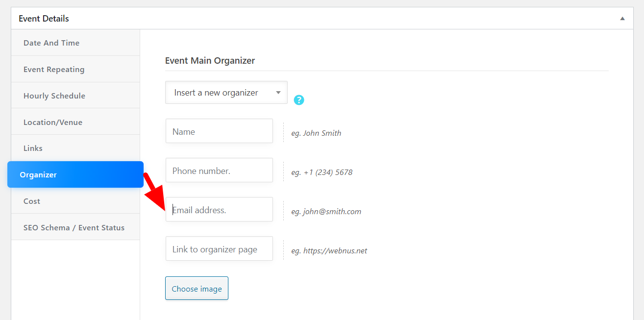Select the highlighted Organizer tab
This screenshot has height=320, width=644.
click(x=75, y=174)
